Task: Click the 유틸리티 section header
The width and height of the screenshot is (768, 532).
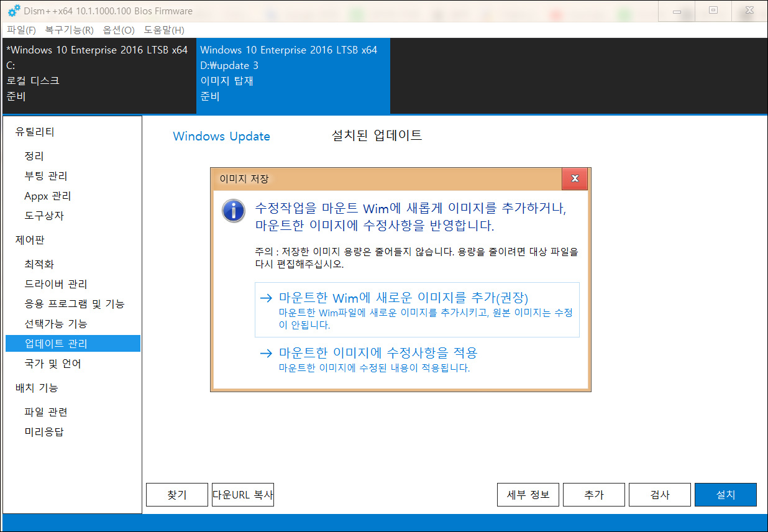Action: [35, 132]
